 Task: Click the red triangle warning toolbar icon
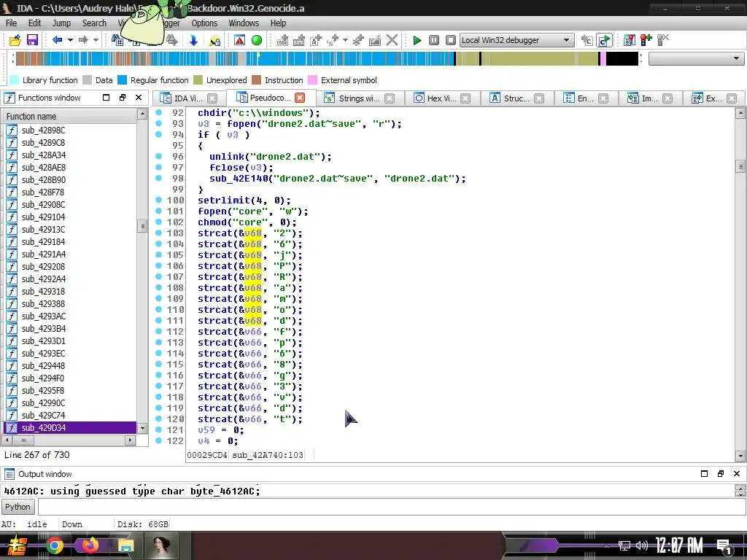pyautogui.click(x=239, y=40)
